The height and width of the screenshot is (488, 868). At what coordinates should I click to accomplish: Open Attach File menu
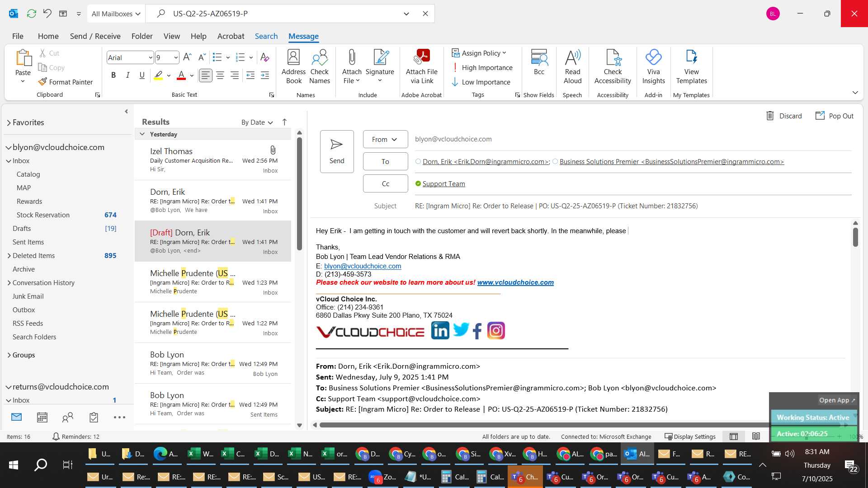(x=352, y=67)
